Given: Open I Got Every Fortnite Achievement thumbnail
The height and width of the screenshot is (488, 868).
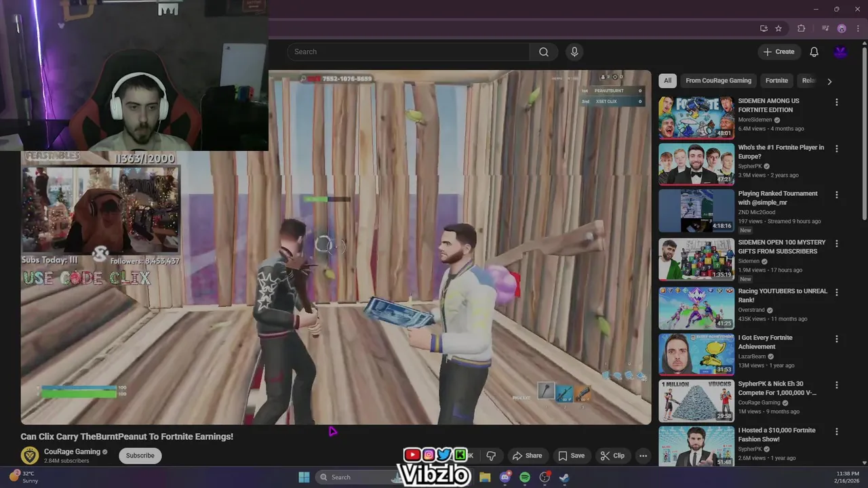Looking at the screenshot, I should [696, 354].
